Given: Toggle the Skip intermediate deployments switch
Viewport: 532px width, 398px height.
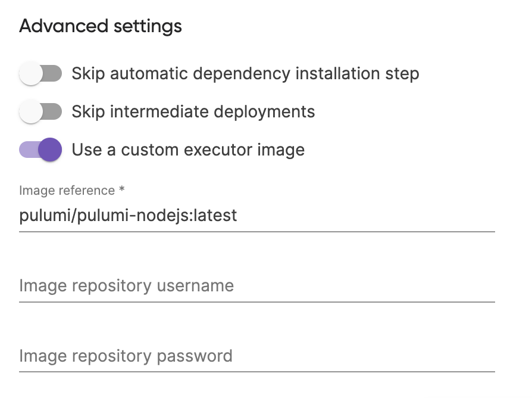Looking at the screenshot, I should 40,111.
